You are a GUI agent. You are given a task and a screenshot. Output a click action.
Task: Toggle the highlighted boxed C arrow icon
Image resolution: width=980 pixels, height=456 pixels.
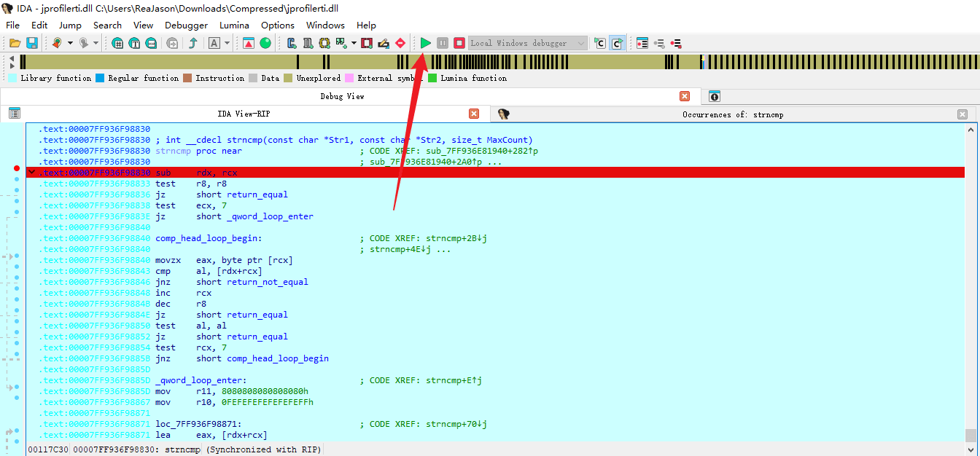[x=617, y=43]
